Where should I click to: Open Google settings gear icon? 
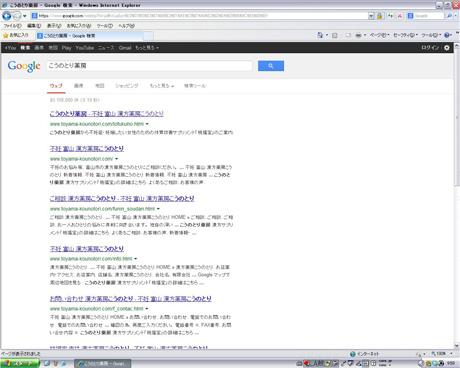point(447,48)
